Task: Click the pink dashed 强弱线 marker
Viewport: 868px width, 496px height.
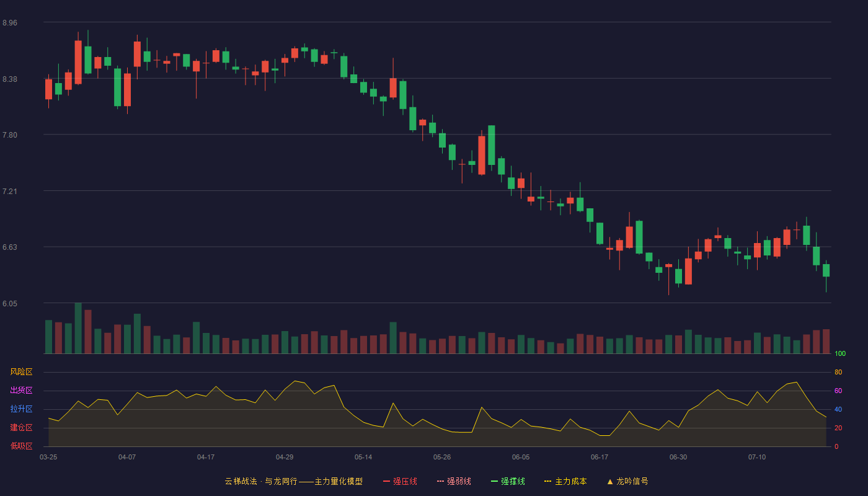Action: (441, 481)
